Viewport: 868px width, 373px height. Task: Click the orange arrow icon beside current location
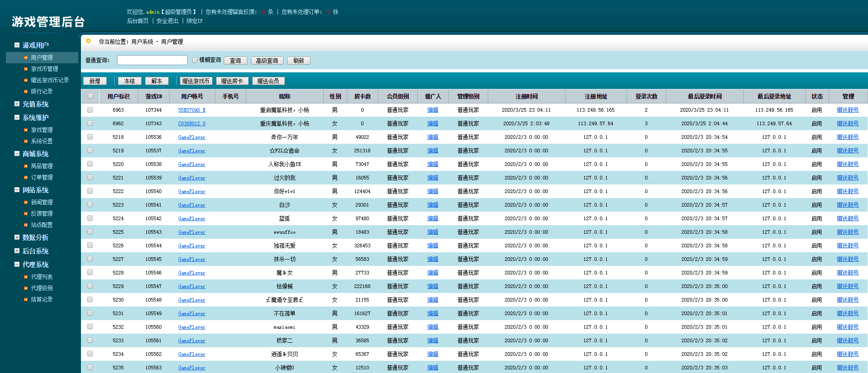click(x=89, y=41)
